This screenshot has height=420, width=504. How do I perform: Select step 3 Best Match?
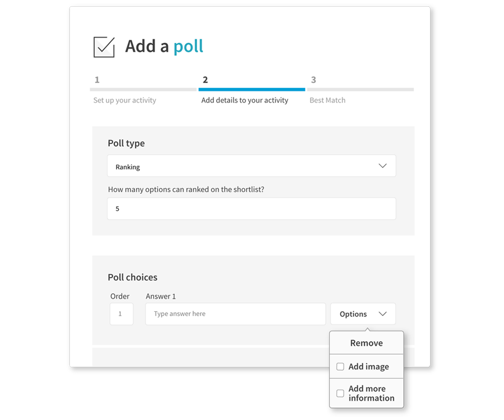327,100
